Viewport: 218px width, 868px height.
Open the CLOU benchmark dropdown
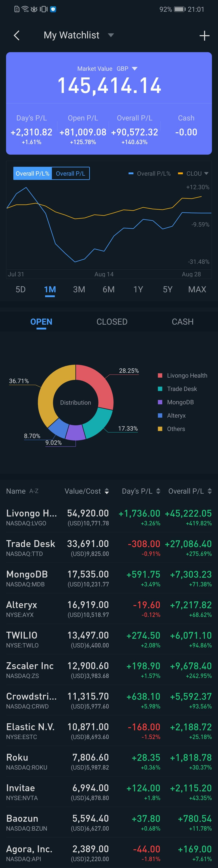pyautogui.click(x=197, y=173)
